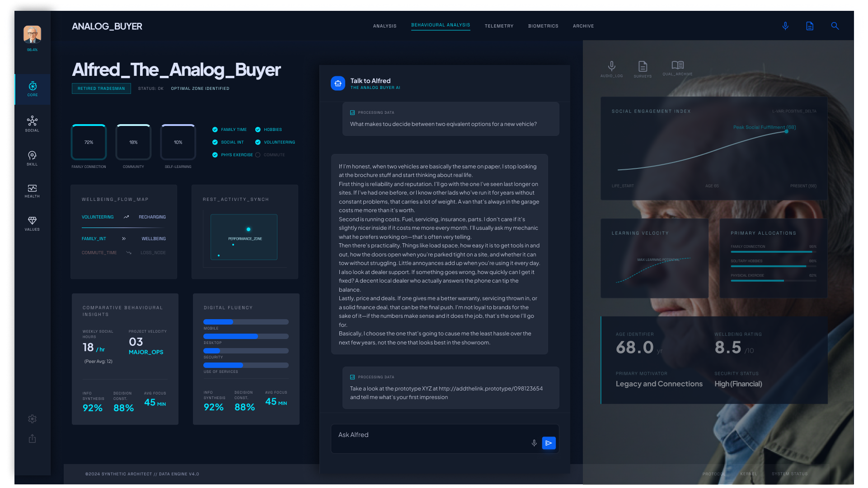868x488 pixels.
Task: Click the send message button
Action: (x=549, y=443)
